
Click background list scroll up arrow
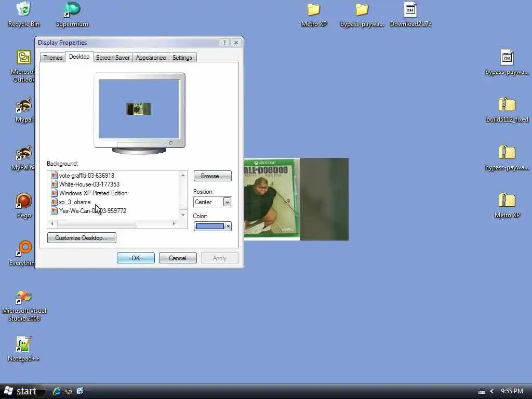point(183,176)
